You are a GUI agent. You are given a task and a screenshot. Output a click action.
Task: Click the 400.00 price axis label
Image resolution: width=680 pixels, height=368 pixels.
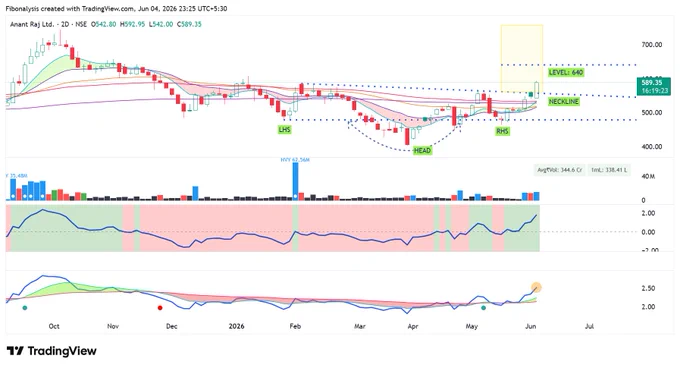[652, 147]
